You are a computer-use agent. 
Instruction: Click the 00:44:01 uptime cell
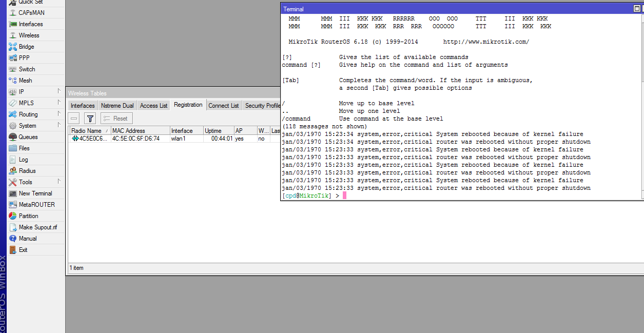click(222, 139)
